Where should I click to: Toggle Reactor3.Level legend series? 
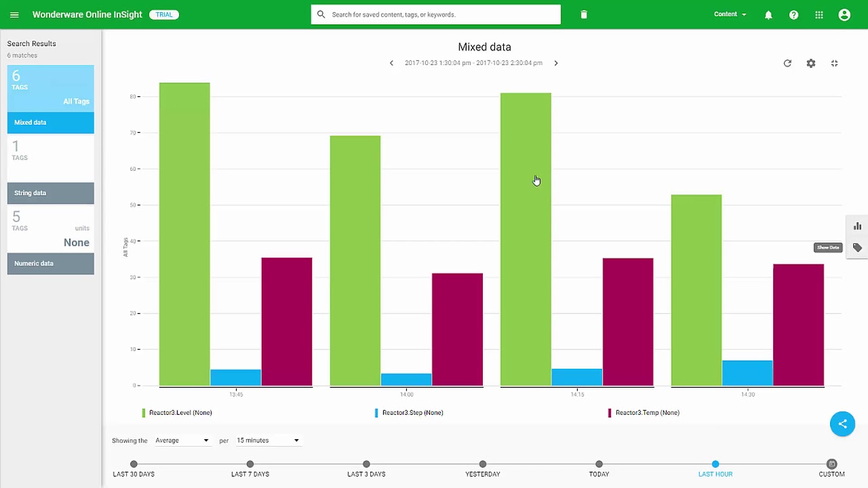click(x=180, y=413)
